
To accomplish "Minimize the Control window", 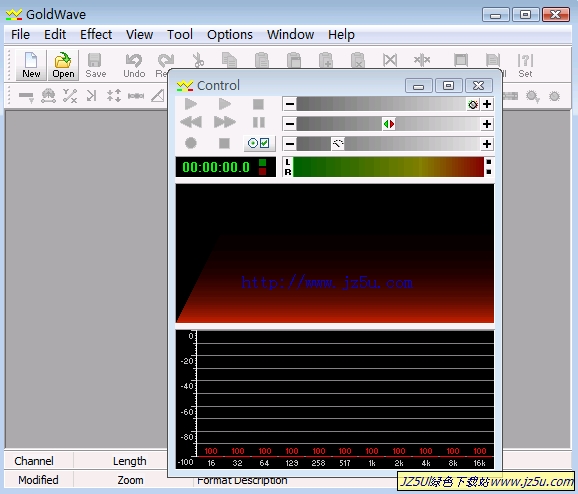I will click(x=418, y=86).
